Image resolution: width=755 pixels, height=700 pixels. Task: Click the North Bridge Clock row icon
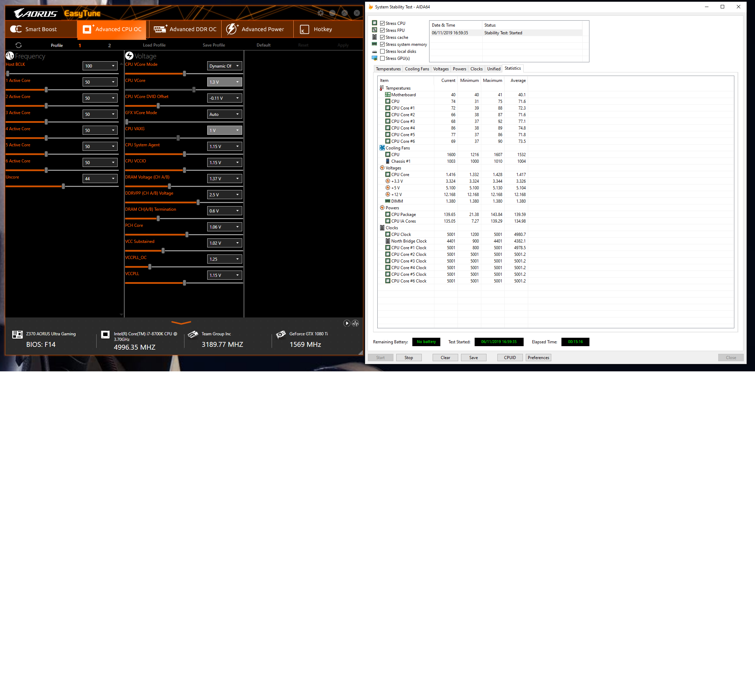point(387,241)
